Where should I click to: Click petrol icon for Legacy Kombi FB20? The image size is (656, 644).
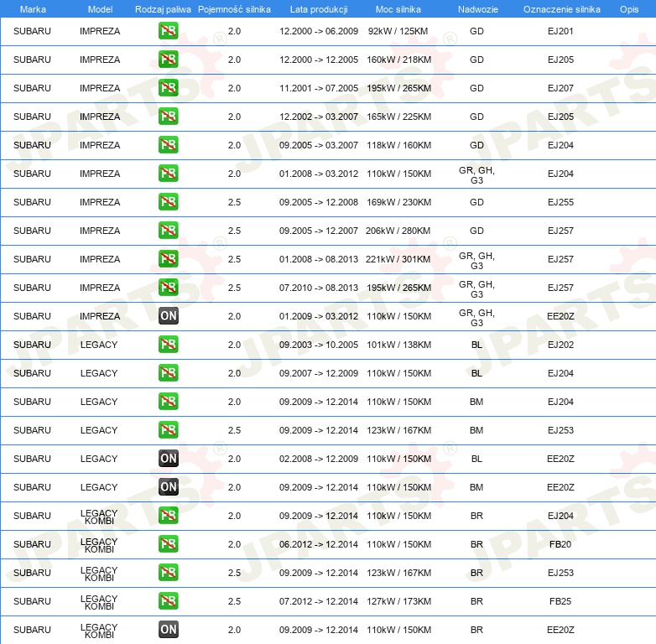pyautogui.click(x=168, y=544)
